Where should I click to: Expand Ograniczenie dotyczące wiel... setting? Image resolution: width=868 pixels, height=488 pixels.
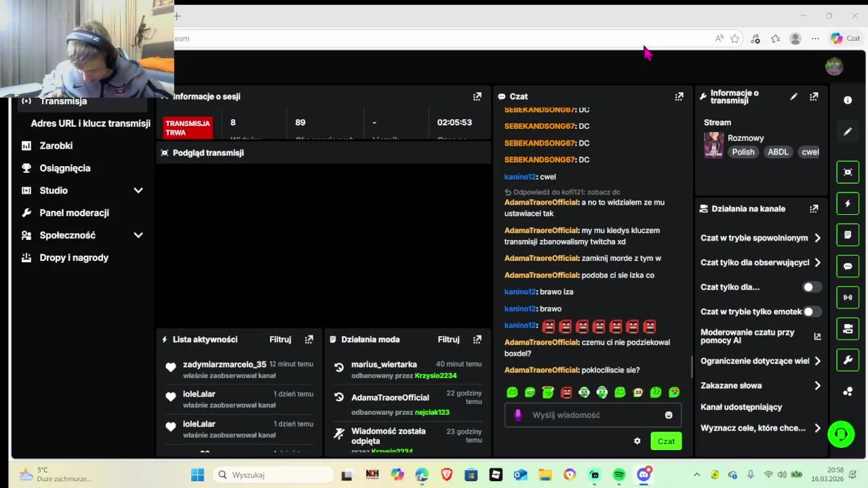click(761, 361)
